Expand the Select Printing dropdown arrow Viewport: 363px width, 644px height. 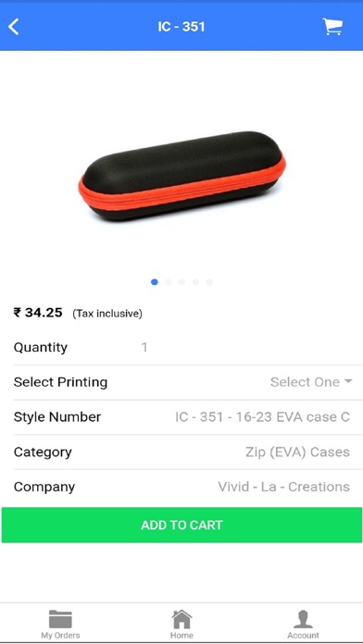point(348,381)
